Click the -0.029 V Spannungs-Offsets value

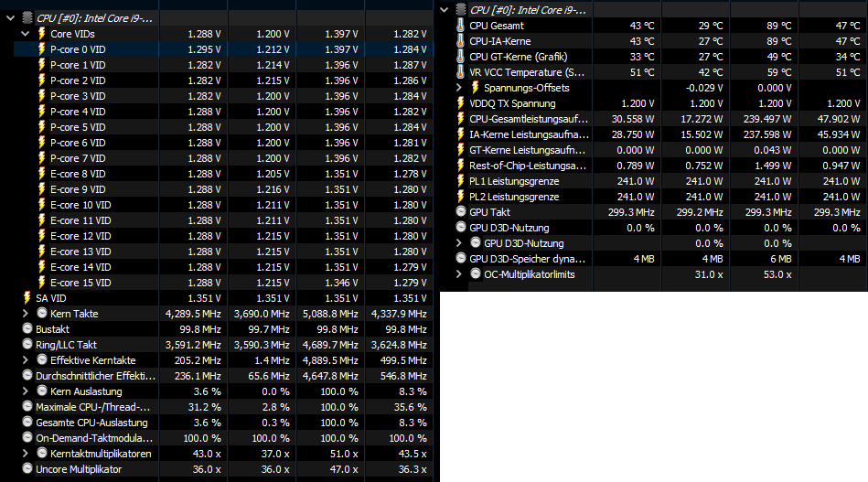pos(704,88)
